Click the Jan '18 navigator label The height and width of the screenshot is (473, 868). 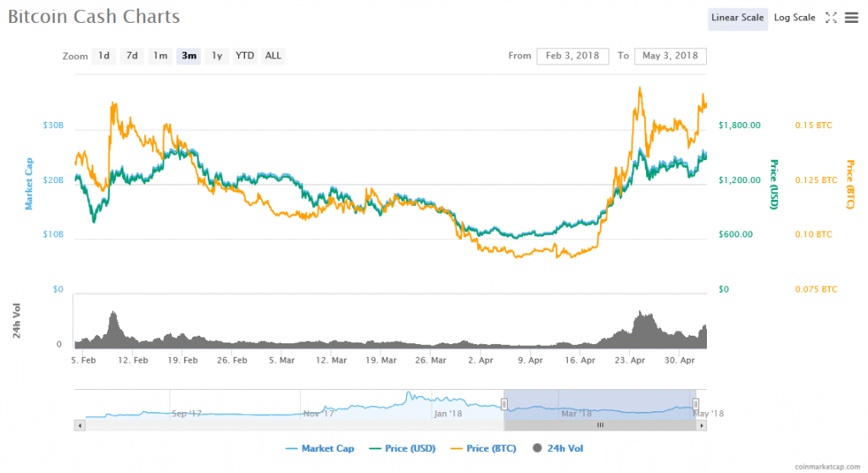pyautogui.click(x=448, y=414)
